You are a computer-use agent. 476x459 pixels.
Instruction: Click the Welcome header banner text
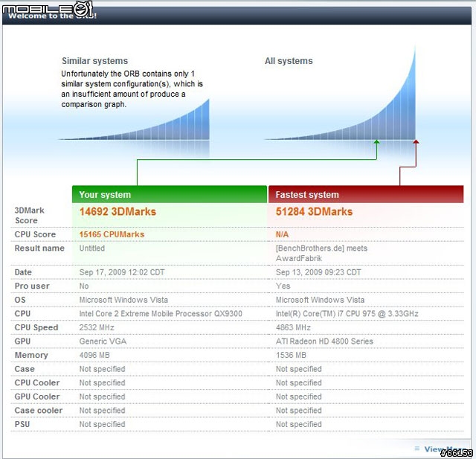[x=52, y=16]
